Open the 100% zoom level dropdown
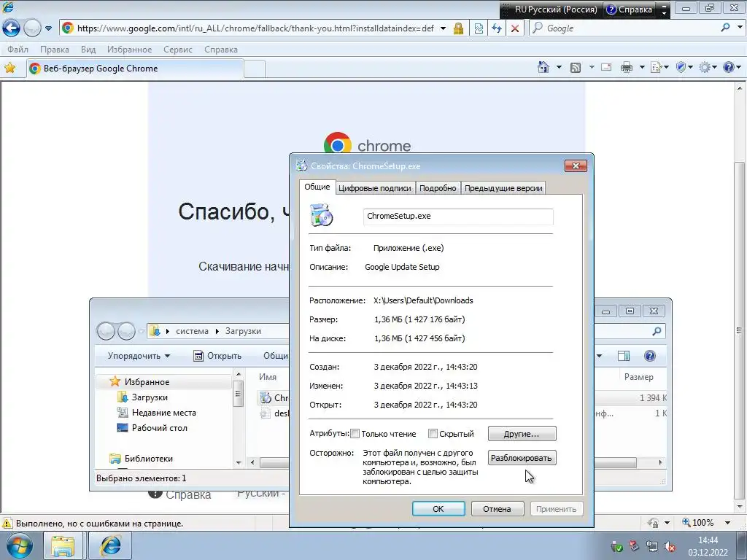747x560 pixels. coord(727,523)
